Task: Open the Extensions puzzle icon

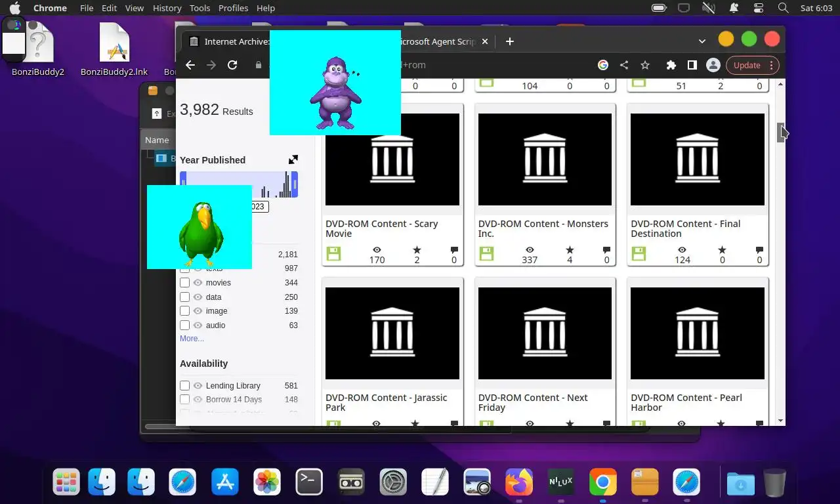Action: click(x=671, y=65)
